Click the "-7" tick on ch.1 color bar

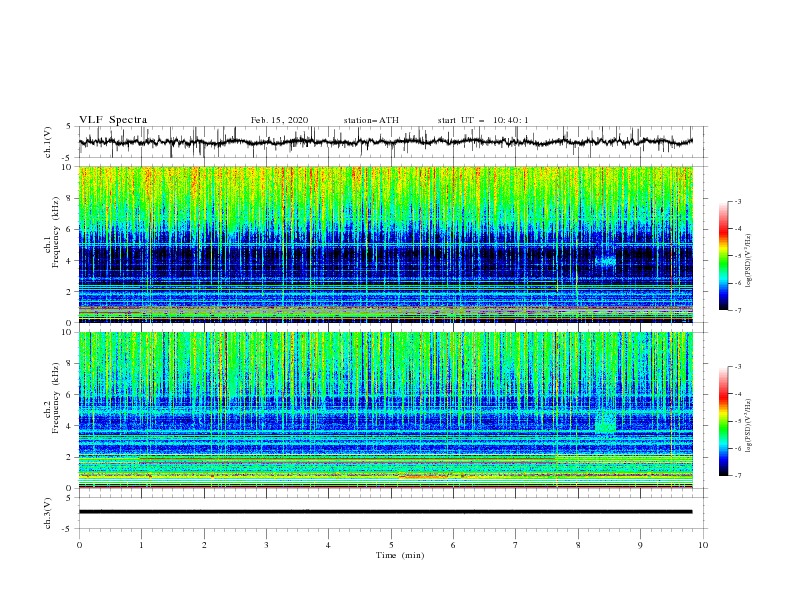click(738, 310)
